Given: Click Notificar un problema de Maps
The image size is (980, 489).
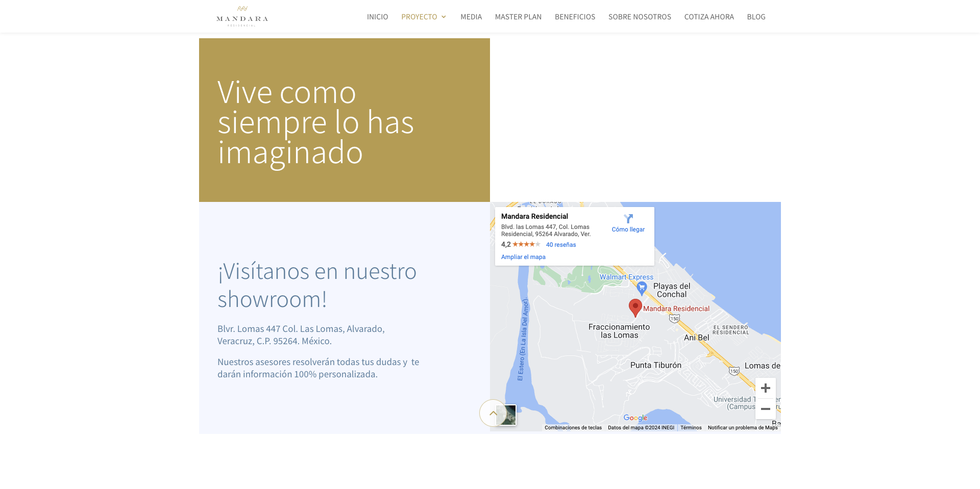Looking at the screenshot, I should pyautogui.click(x=742, y=428).
